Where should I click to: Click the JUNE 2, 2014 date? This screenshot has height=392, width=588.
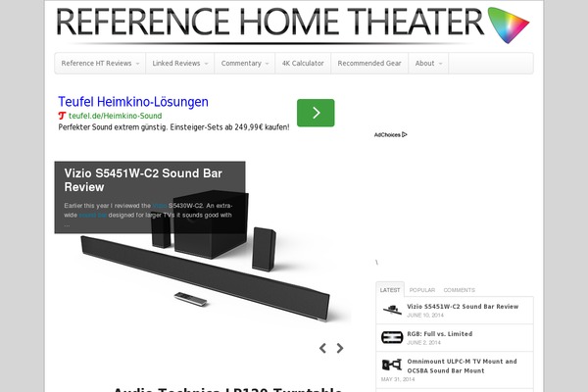click(x=423, y=342)
